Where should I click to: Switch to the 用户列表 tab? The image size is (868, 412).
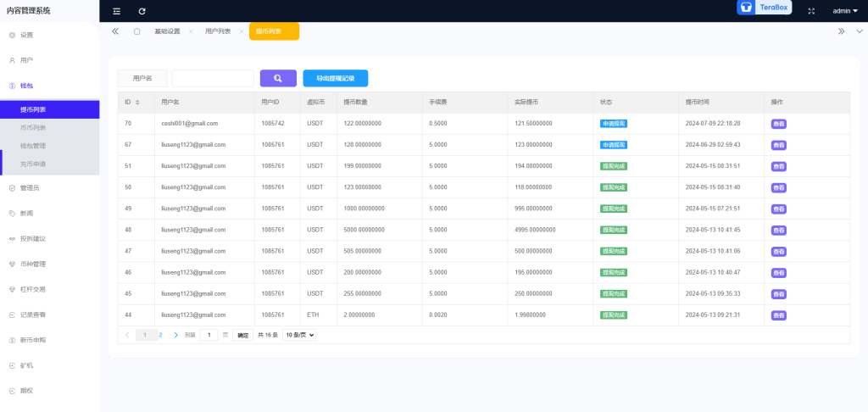coord(218,31)
